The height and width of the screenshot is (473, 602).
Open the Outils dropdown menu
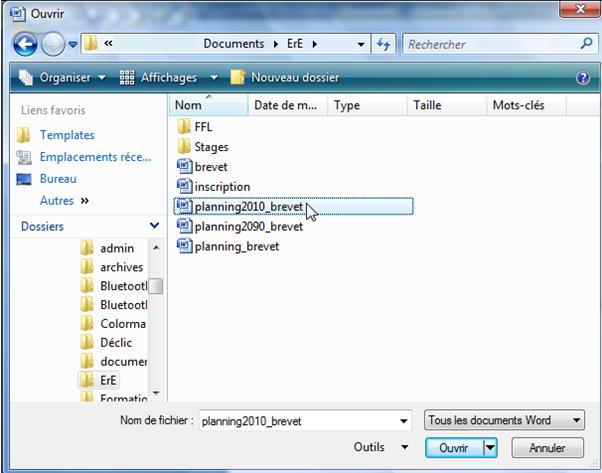tap(380, 448)
